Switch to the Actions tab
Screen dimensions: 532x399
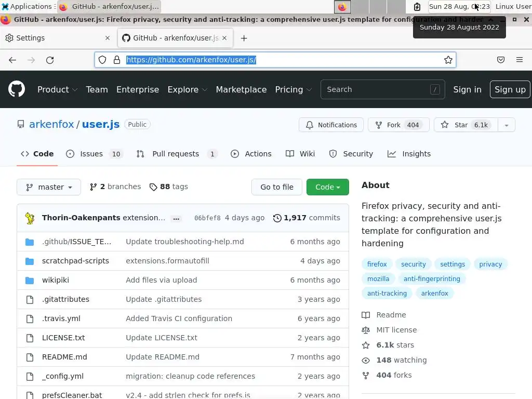click(x=251, y=154)
